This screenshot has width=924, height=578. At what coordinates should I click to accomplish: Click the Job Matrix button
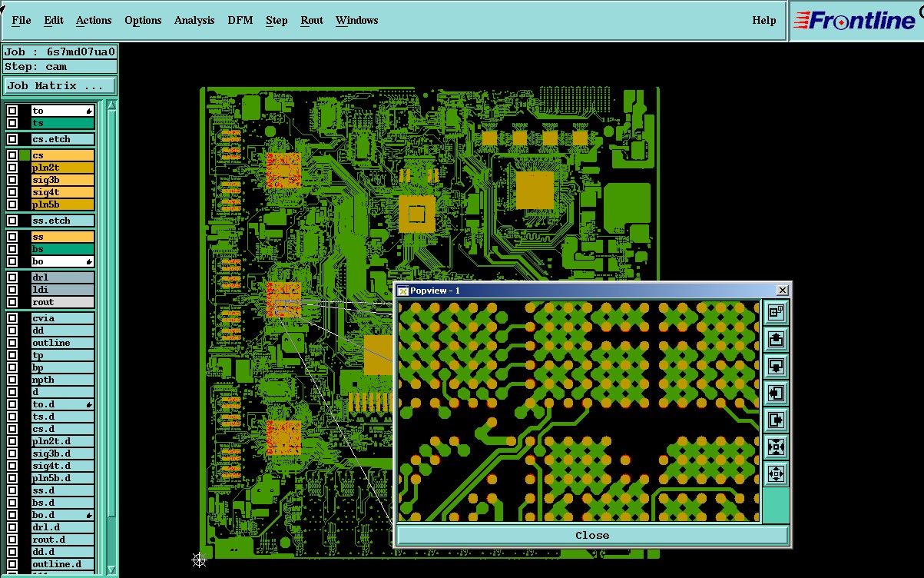pos(60,85)
